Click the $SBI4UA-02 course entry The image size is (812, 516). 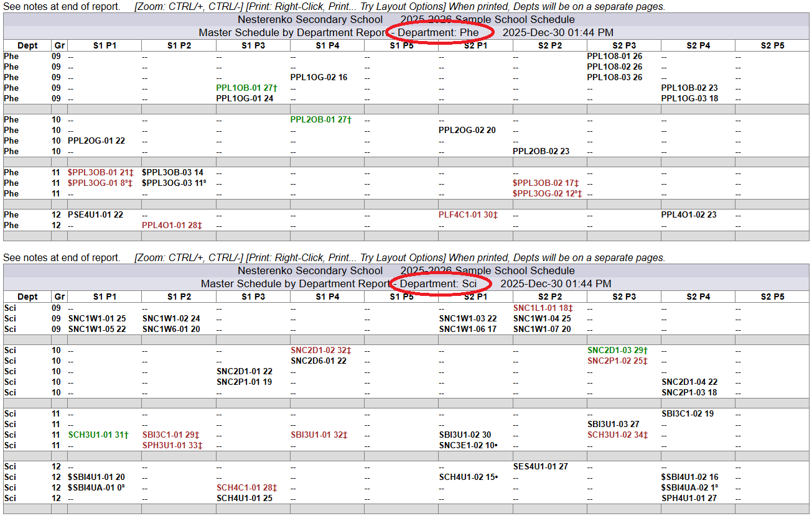coord(689,488)
